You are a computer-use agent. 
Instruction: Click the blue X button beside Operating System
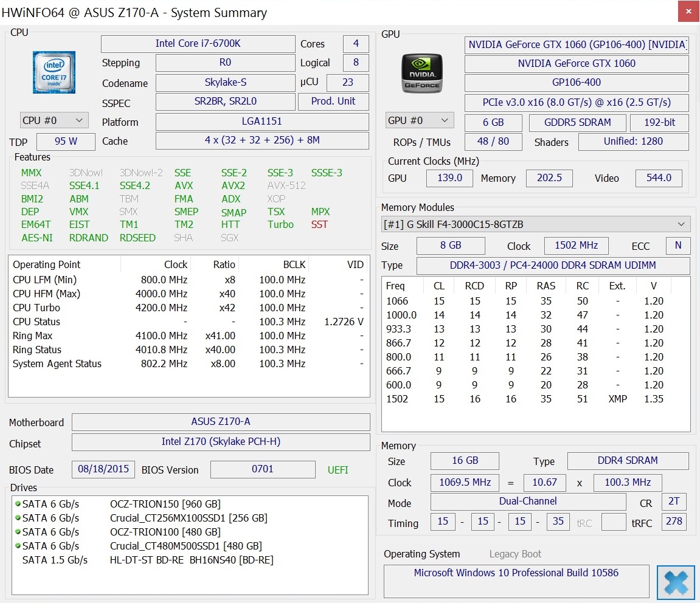[676, 582]
